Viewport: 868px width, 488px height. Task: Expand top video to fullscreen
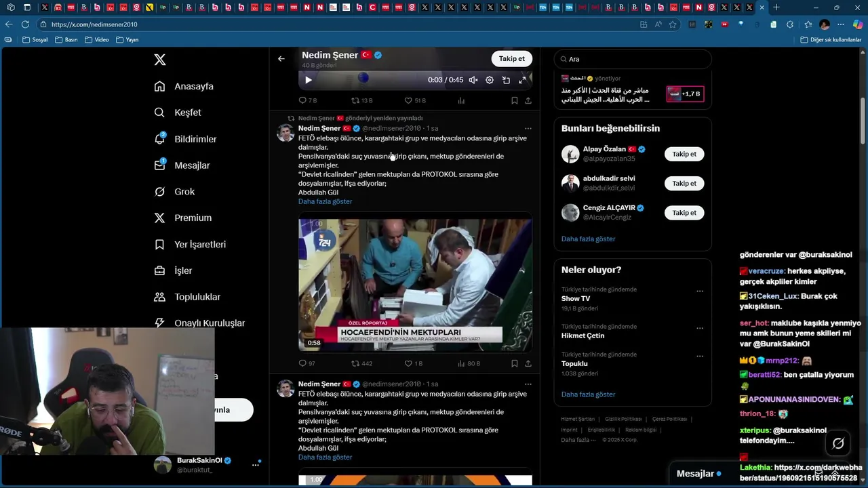click(522, 80)
